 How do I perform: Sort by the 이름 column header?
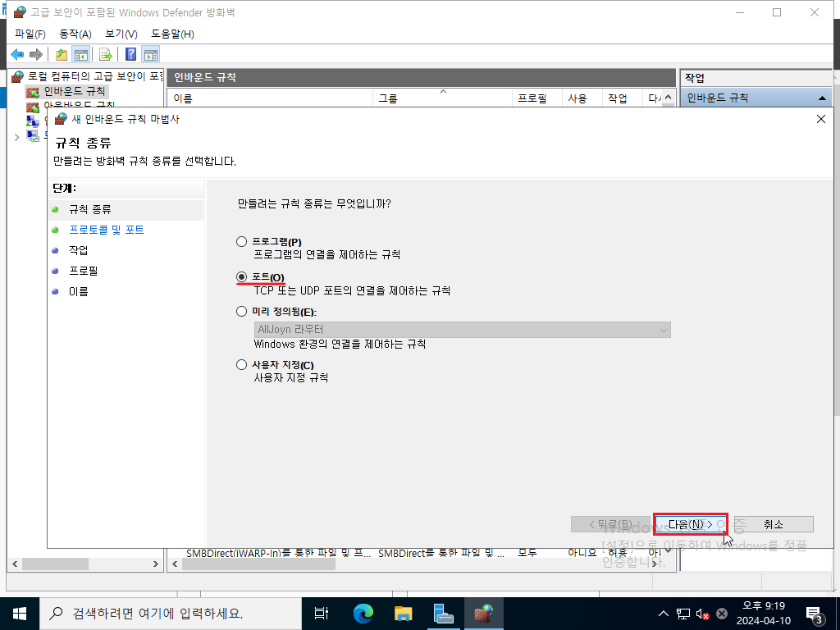(x=270, y=98)
